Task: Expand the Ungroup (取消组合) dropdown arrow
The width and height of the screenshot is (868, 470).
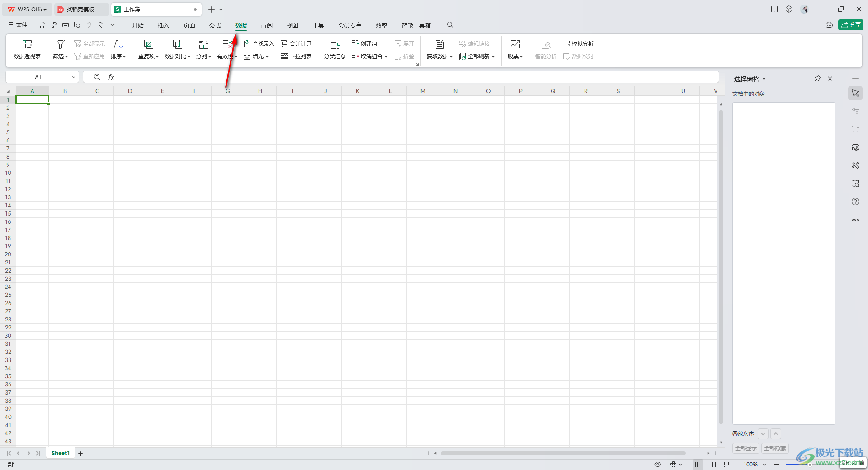Action: (x=386, y=57)
